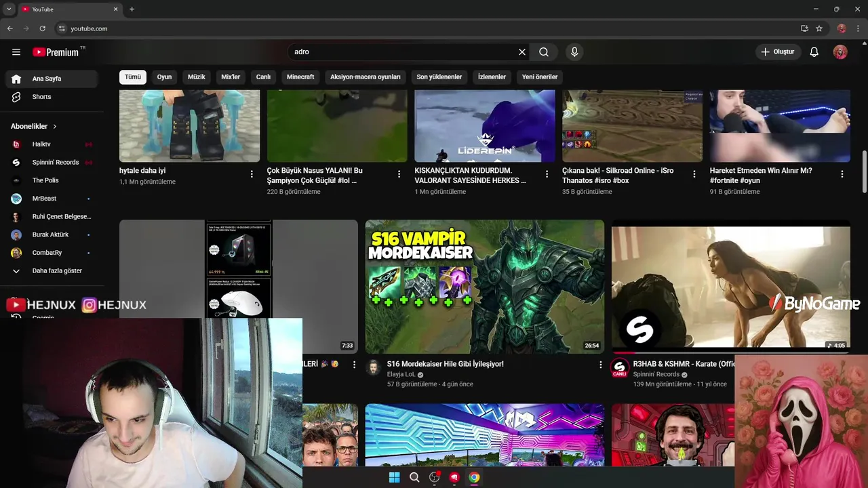Open KISKANÇLIKTAN KUDURDUM short thumbnail
This screenshot has width=868, height=488.
tap(484, 126)
